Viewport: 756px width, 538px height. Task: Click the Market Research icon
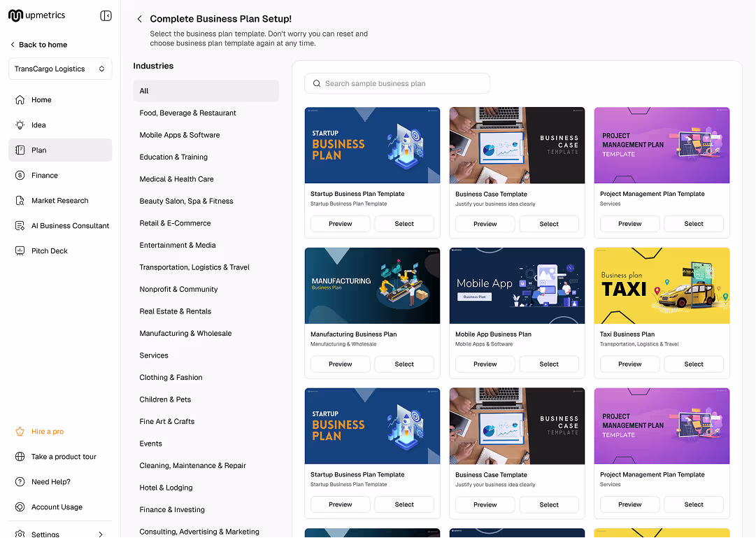pos(20,201)
